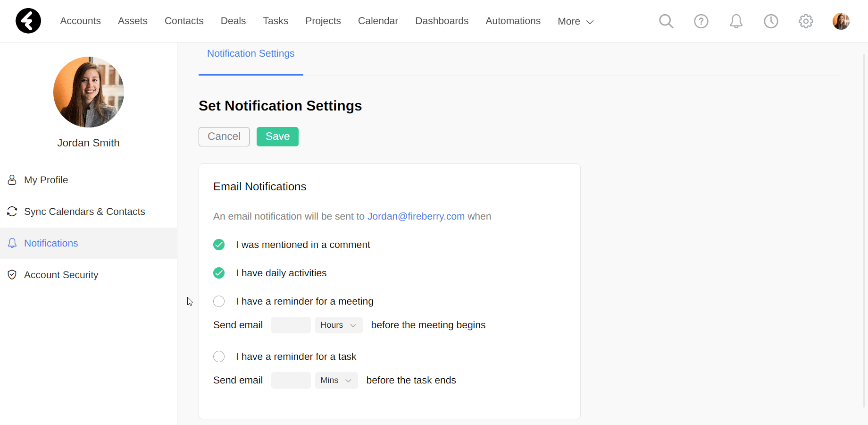Open Automations in top navigation

pyautogui.click(x=513, y=21)
